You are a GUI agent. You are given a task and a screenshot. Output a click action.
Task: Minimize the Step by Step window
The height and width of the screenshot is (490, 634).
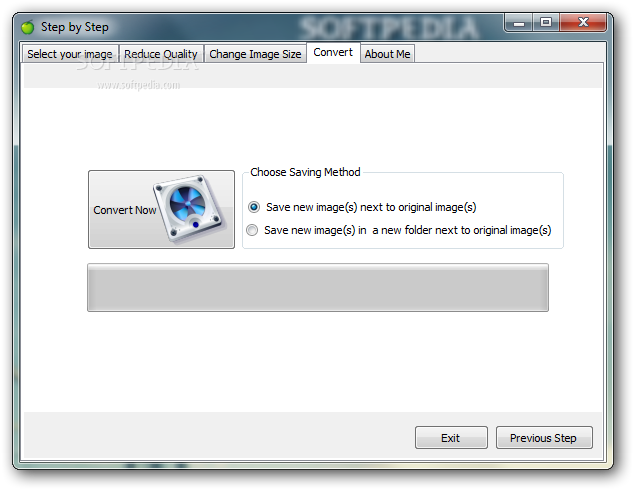point(519,23)
